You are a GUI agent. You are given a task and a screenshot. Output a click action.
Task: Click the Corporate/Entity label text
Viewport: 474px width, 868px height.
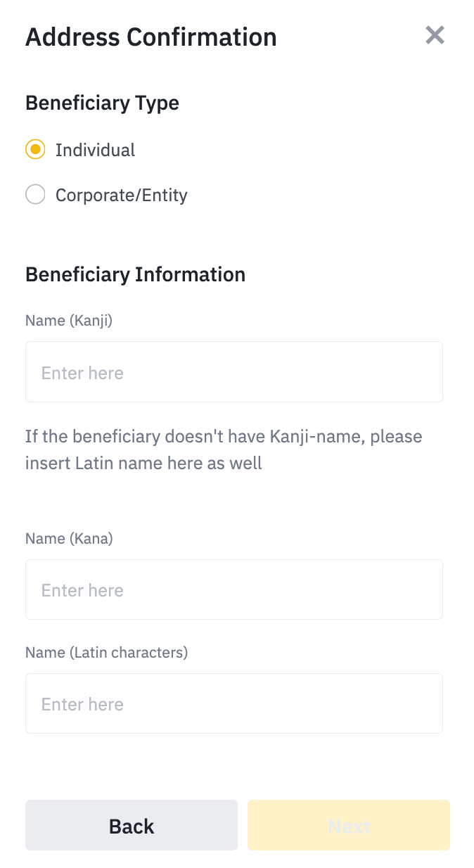121,195
